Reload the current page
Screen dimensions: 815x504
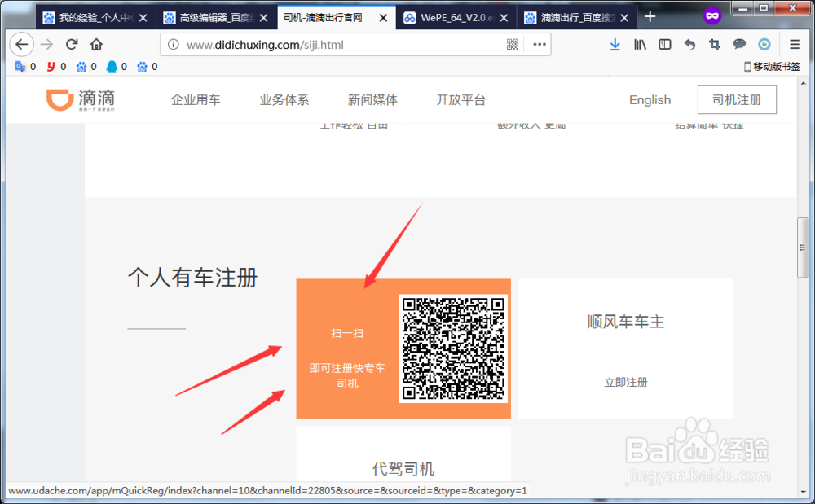[72, 45]
